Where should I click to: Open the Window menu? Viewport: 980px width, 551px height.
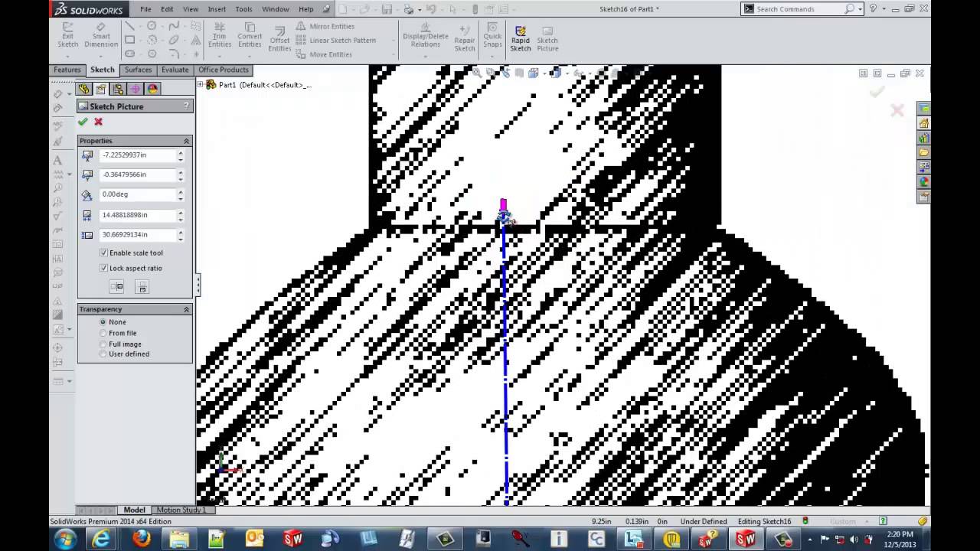[x=276, y=9]
